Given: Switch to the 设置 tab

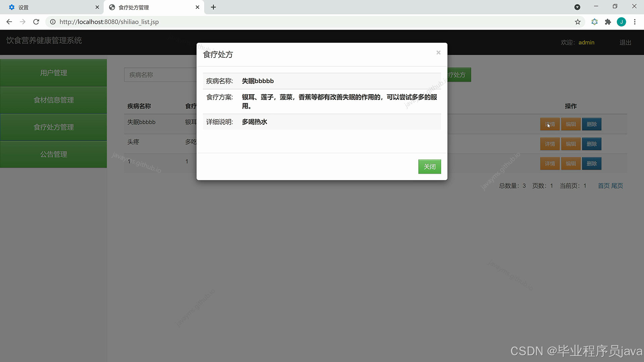Looking at the screenshot, I should pyautogui.click(x=52, y=7).
